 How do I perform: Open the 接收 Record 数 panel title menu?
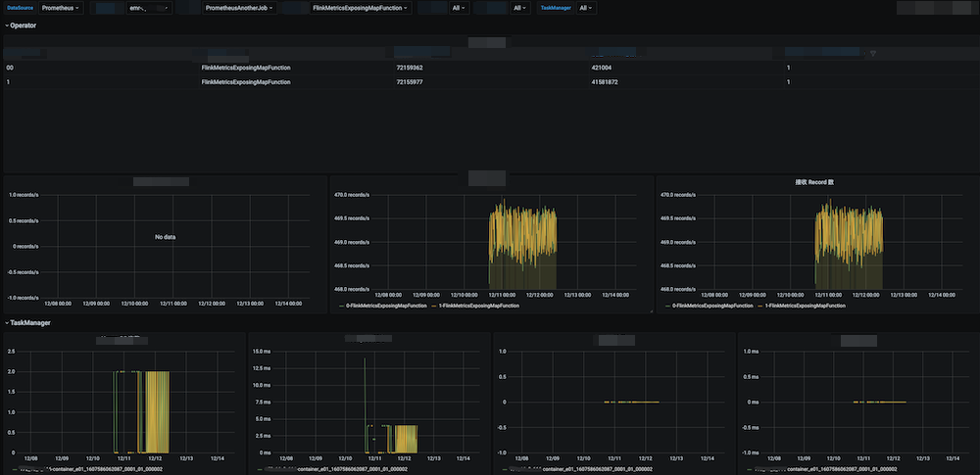(816, 182)
